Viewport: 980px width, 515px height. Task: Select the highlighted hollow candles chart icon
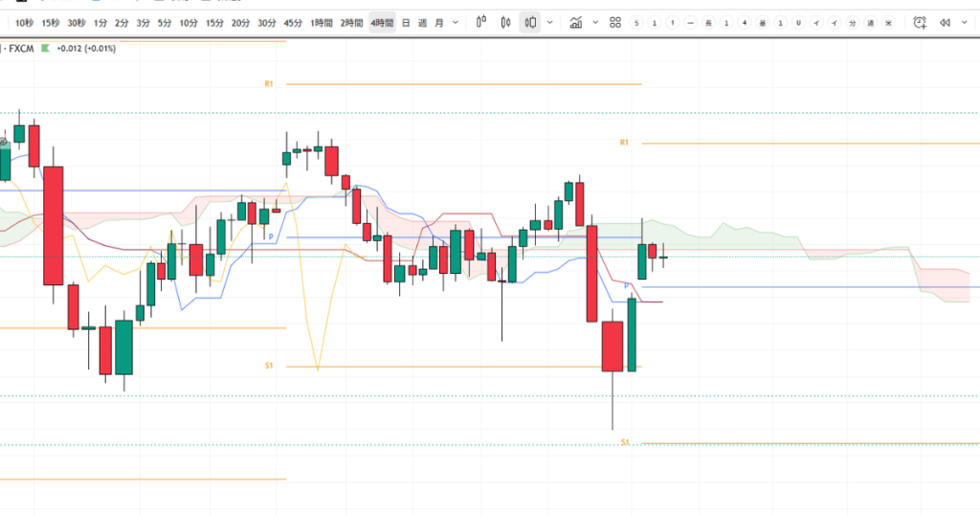pyautogui.click(x=530, y=22)
